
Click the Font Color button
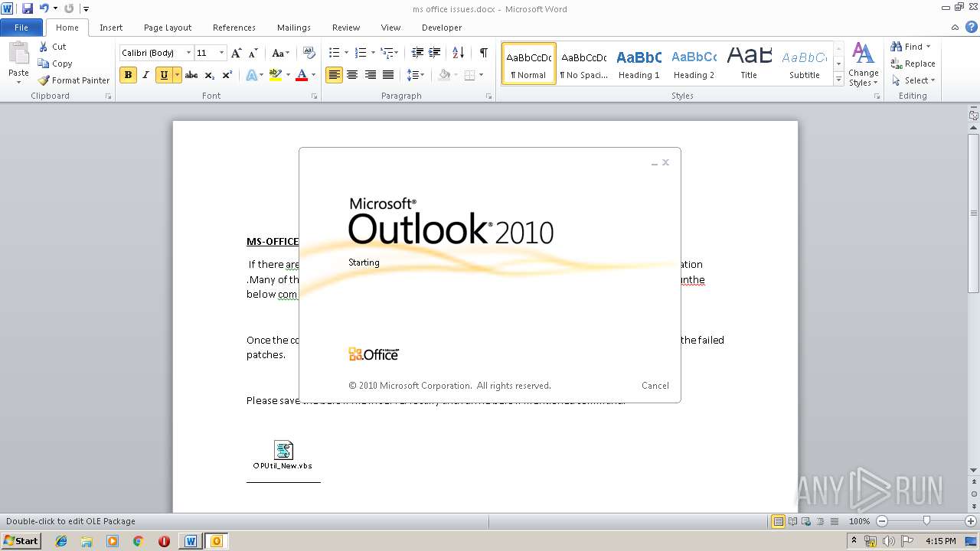point(302,75)
